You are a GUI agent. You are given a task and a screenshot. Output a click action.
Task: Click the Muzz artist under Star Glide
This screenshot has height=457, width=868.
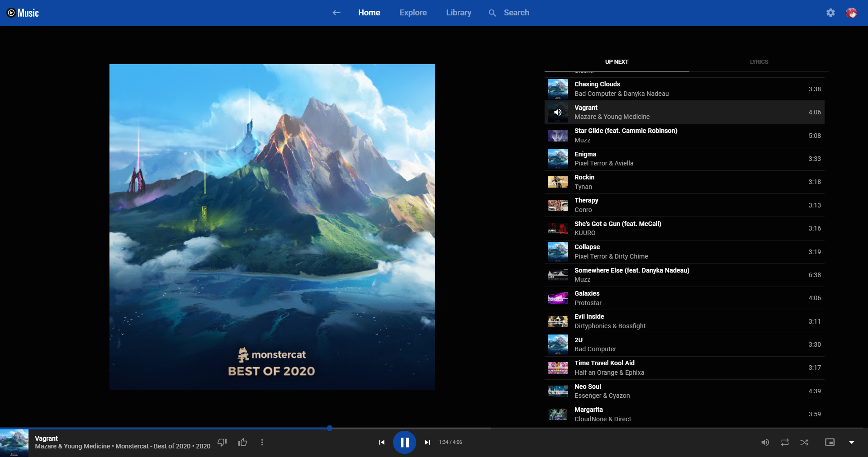tap(583, 140)
